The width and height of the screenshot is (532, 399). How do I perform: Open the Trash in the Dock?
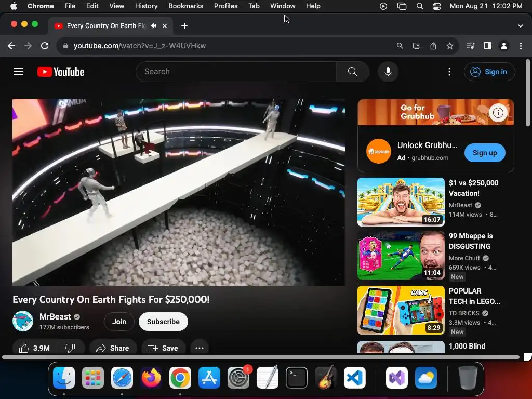click(468, 378)
